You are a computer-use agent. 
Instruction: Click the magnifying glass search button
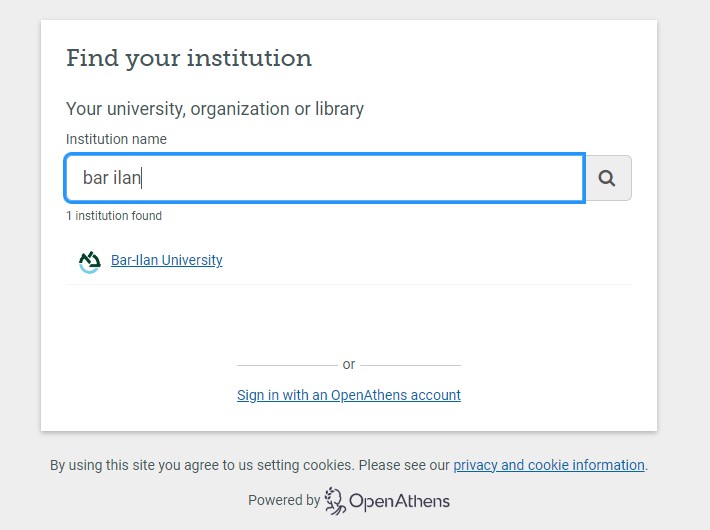(607, 178)
